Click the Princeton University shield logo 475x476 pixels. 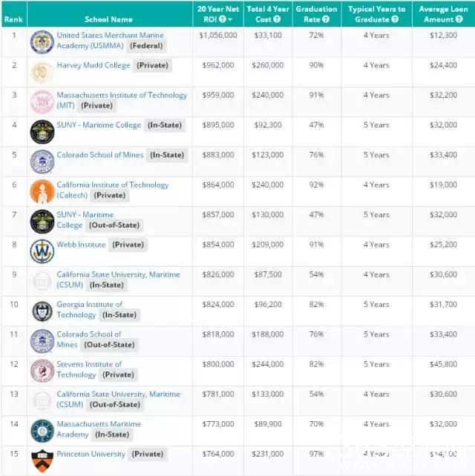pos(42,460)
